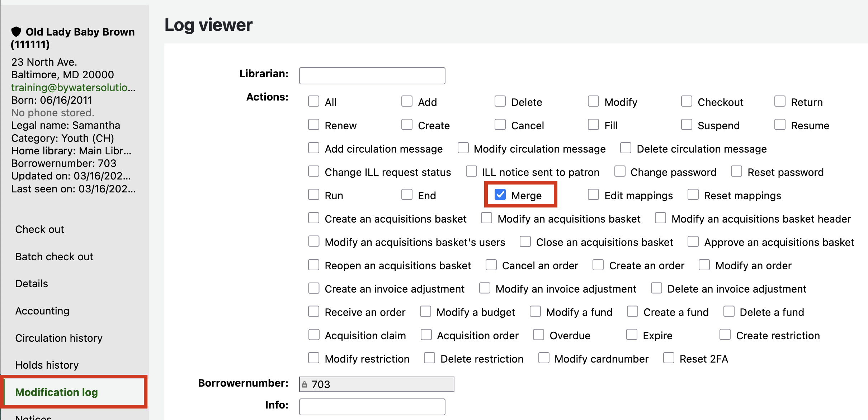Click into the Librarian input field
Image resolution: width=868 pixels, height=420 pixels.
pos(372,76)
